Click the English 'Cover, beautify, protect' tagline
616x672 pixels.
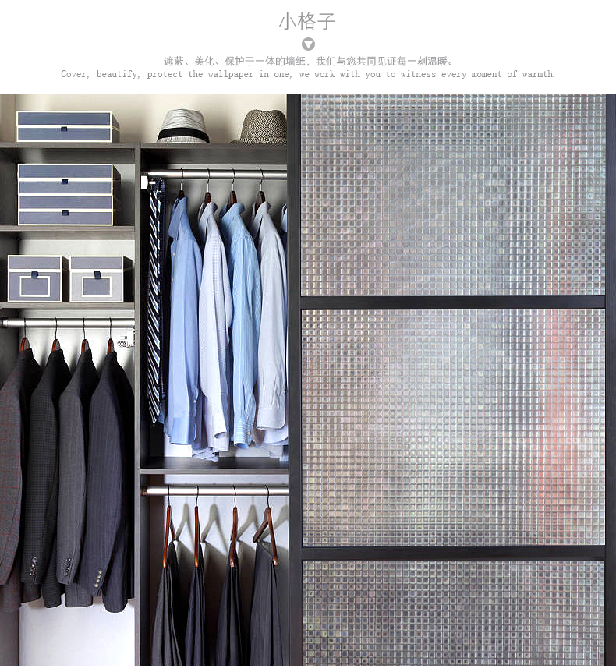[x=308, y=74]
